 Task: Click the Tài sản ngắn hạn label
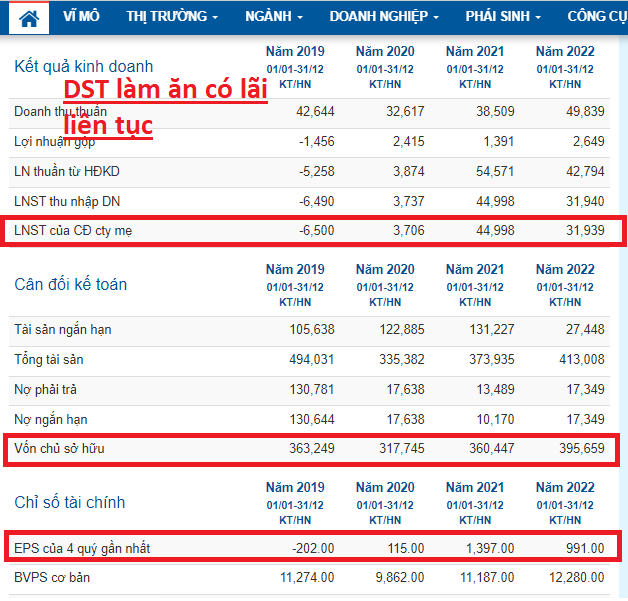[x=63, y=330]
